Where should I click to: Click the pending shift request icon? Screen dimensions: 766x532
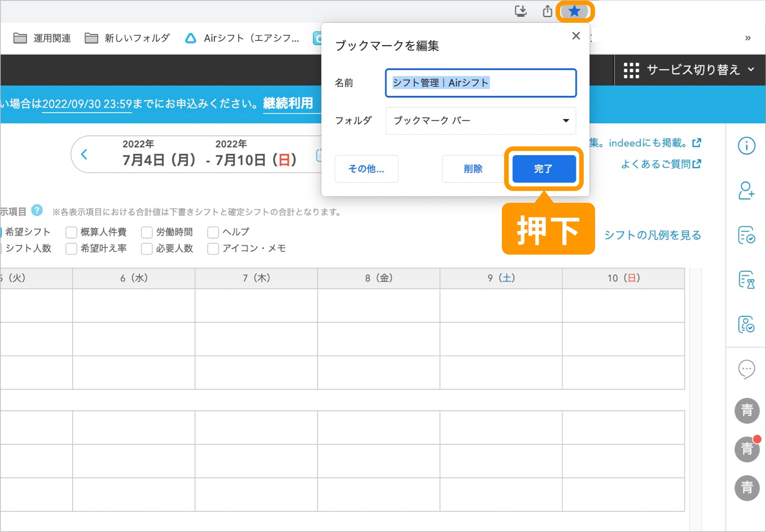[746, 280]
